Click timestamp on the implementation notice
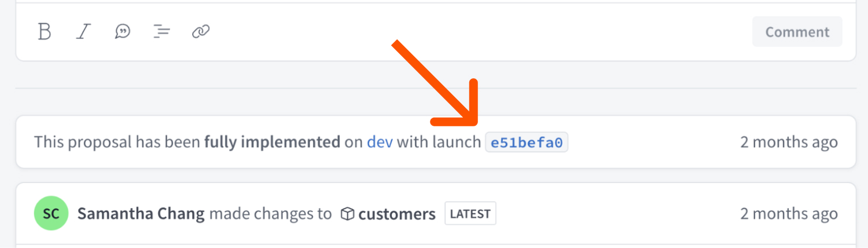Image resolution: width=868 pixels, height=248 pixels. coord(789,142)
